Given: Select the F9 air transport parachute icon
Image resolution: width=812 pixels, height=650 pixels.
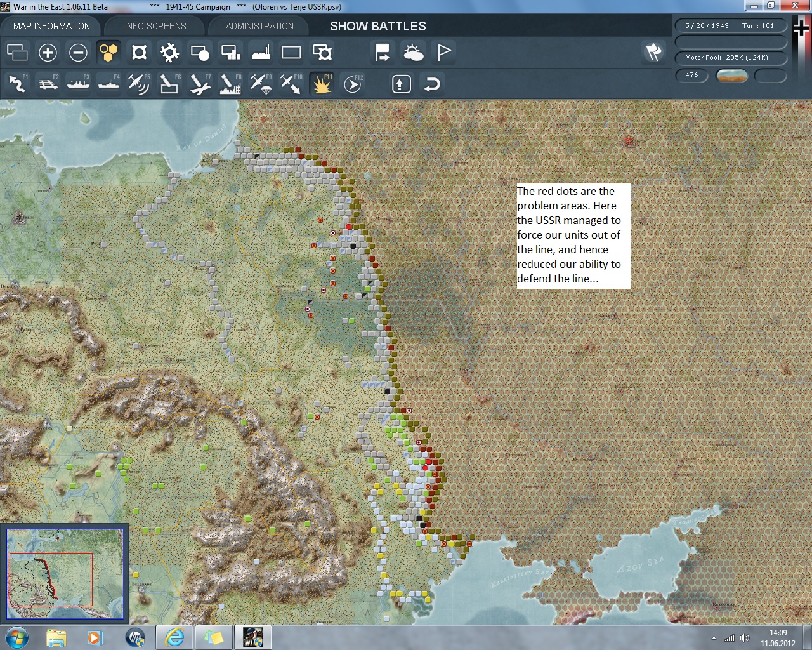Looking at the screenshot, I should coord(261,84).
